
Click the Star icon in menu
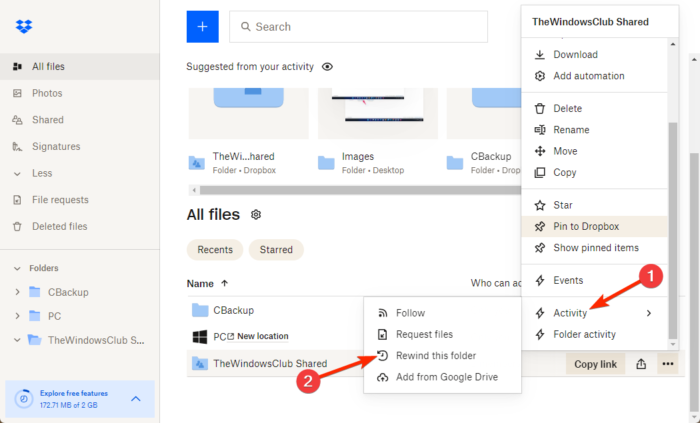click(x=540, y=205)
